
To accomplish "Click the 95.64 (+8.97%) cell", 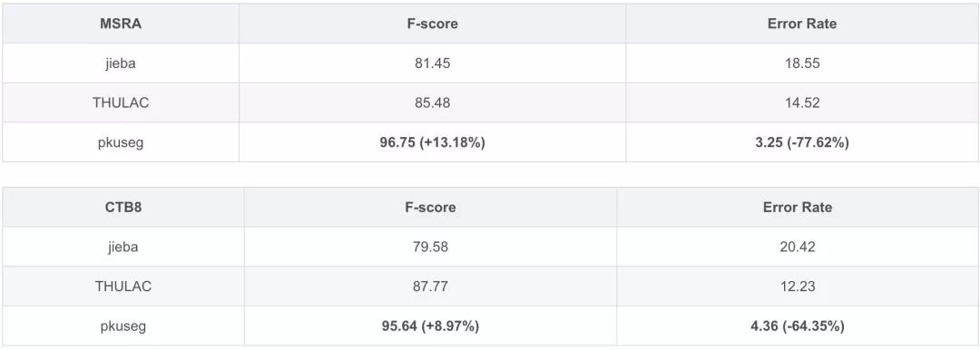I will (431, 326).
